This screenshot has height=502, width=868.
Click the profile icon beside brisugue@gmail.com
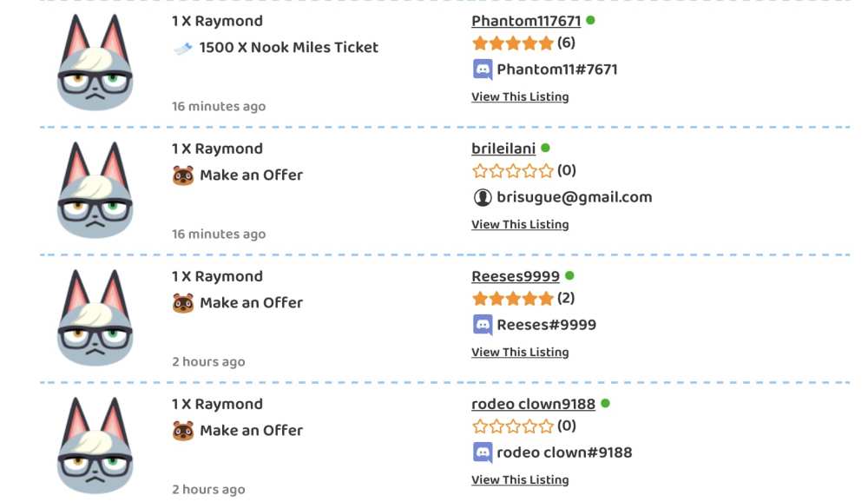tap(483, 197)
